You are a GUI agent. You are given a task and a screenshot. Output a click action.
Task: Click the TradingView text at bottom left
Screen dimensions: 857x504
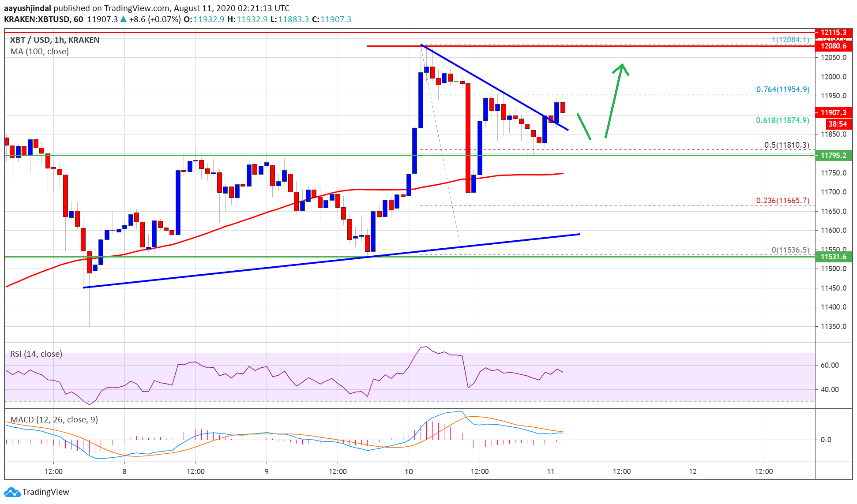[45, 492]
